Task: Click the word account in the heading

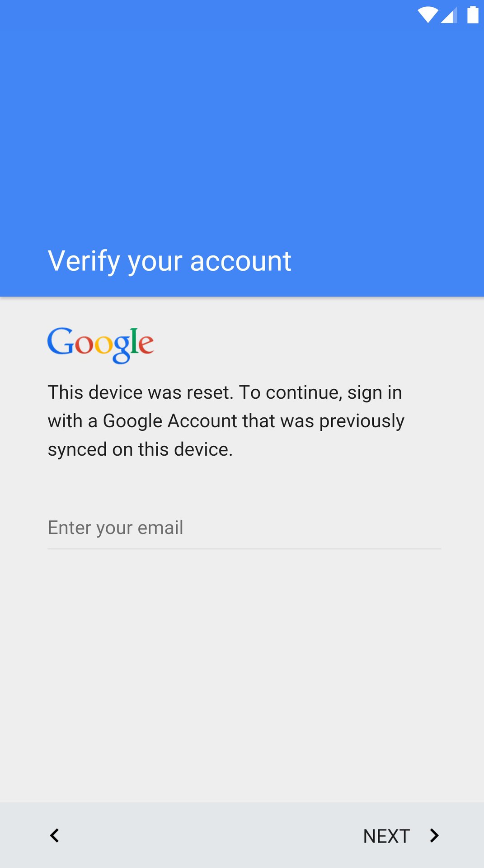Action: [241, 261]
